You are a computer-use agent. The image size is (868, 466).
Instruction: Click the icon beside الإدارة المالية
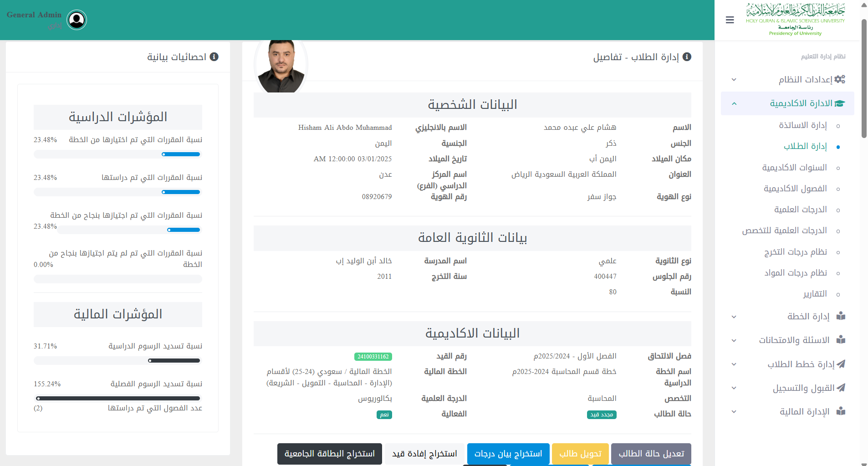click(841, 411)
